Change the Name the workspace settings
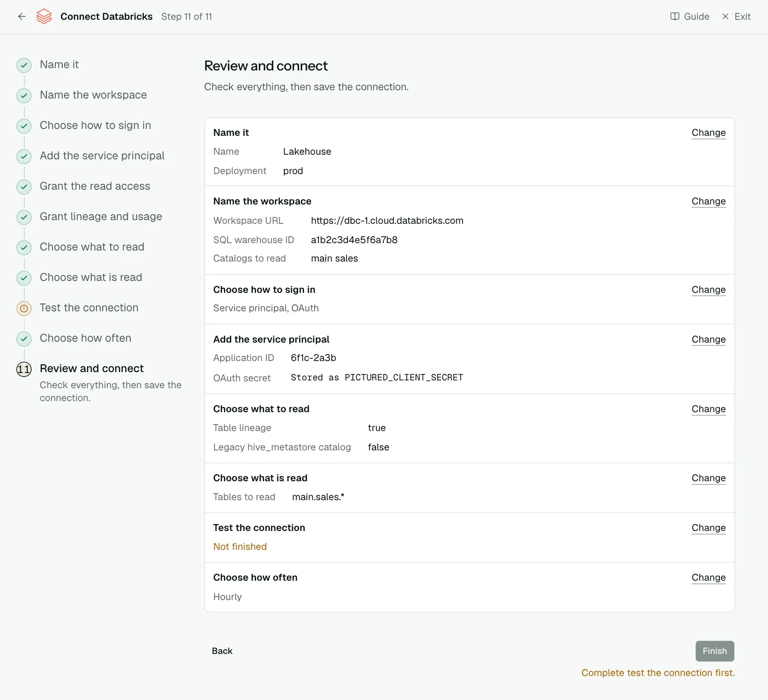The height and width of the screenshot is (700, 768). pos(709,201)
